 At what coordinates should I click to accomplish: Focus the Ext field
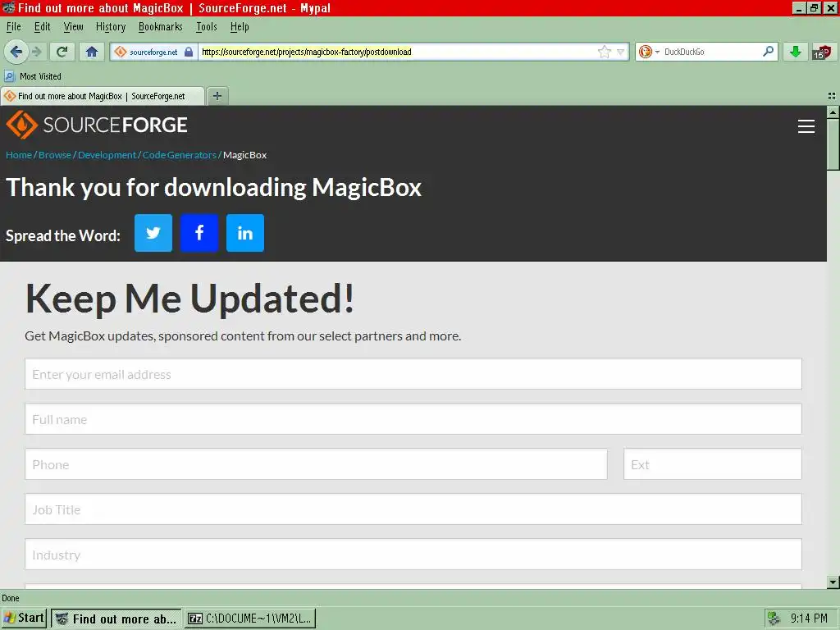[x=713, y=464]
